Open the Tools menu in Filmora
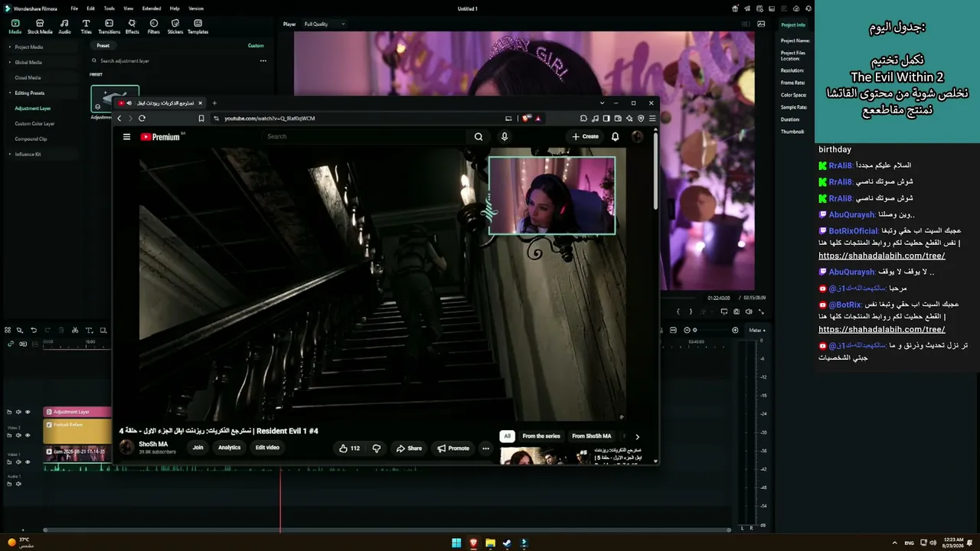 (x=109, y=8)
